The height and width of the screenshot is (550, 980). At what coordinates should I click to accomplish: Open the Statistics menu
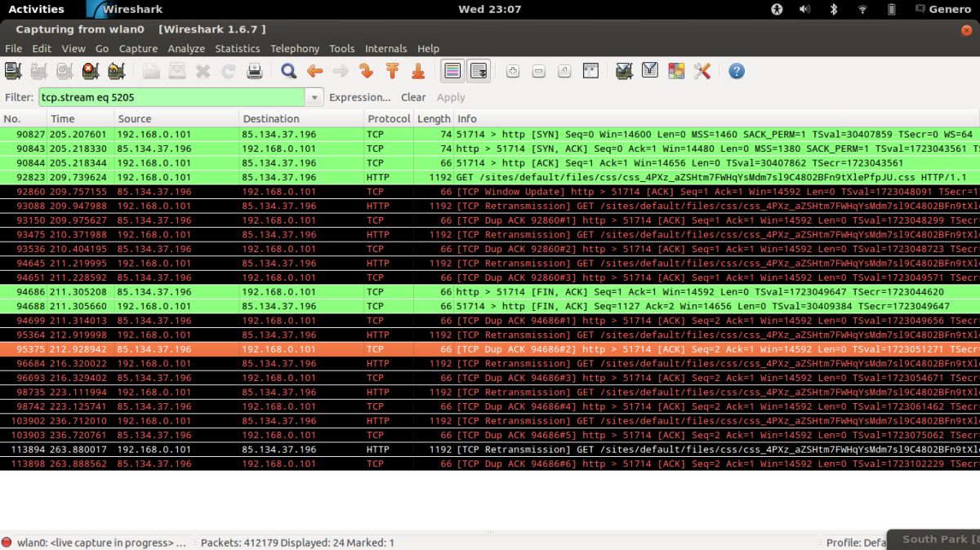point(238,48)
